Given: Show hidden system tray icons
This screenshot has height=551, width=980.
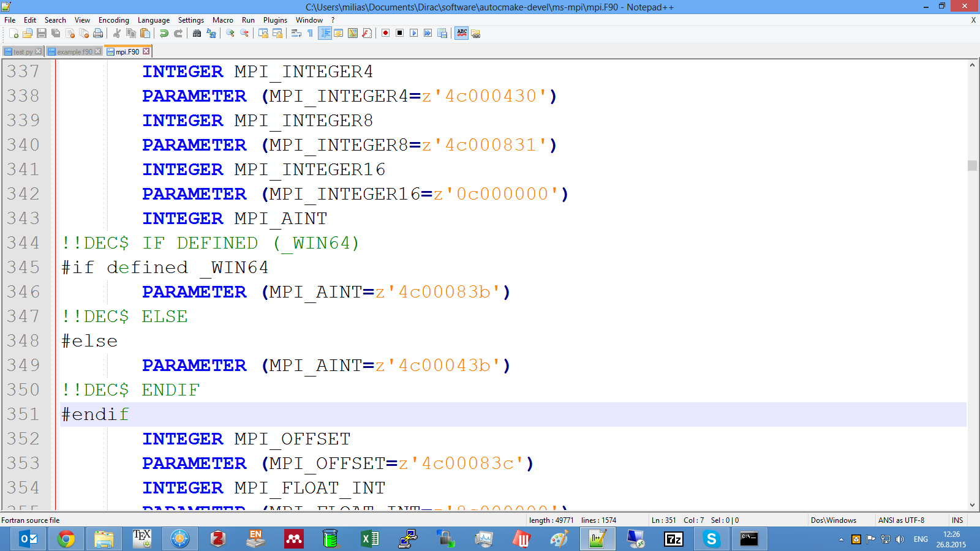Looking at the screenshot, I should tap(841, 539).
